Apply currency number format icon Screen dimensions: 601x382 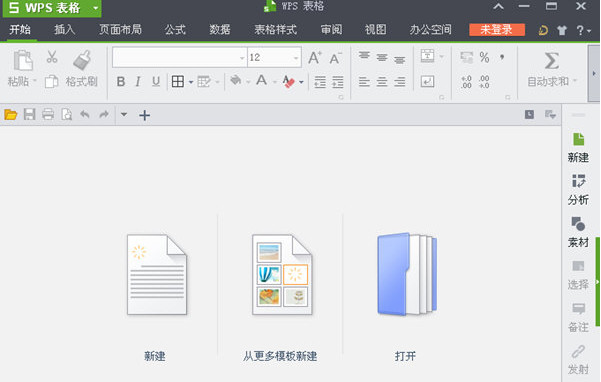click(466, 57)
